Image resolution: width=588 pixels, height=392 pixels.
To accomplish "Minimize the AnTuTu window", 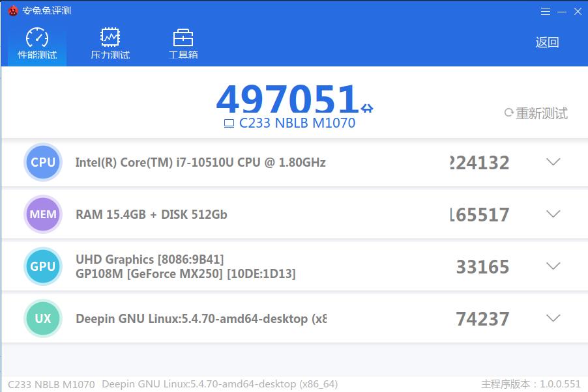I will 561,12.
